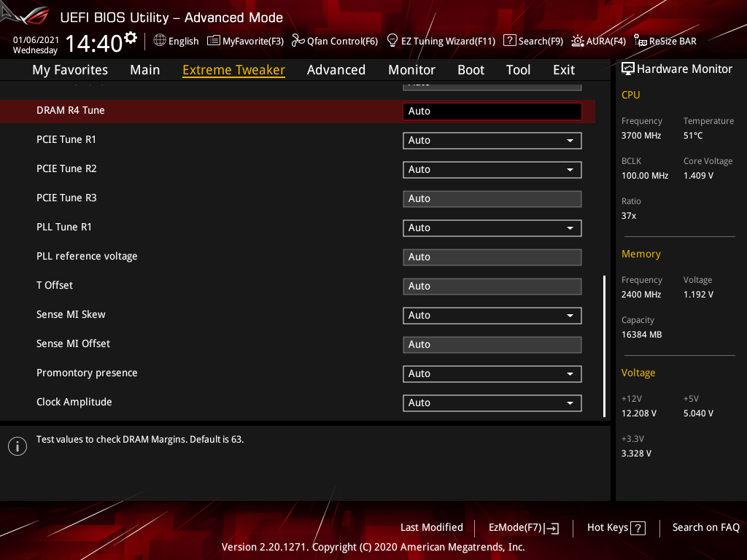Select the Sense MI Skew label
The height and width of the screenshot is (560, 747).
[x=71, y=314]
